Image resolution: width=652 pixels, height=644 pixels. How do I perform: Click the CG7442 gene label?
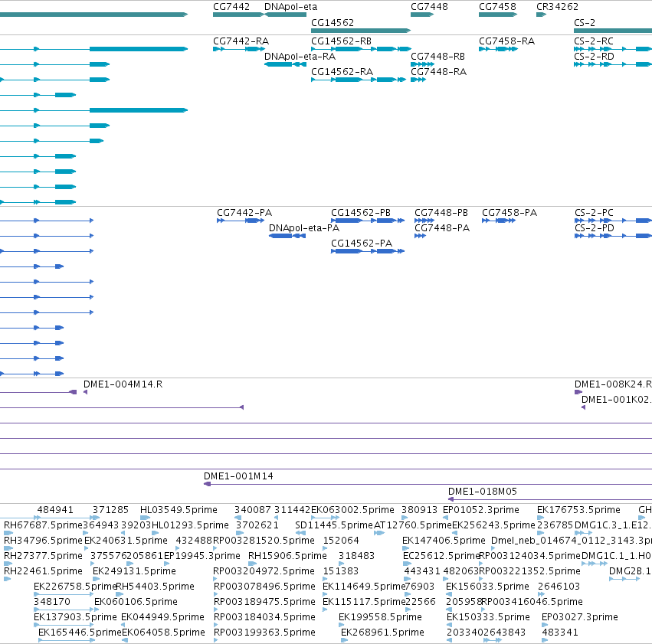click(x=231, y=7)
